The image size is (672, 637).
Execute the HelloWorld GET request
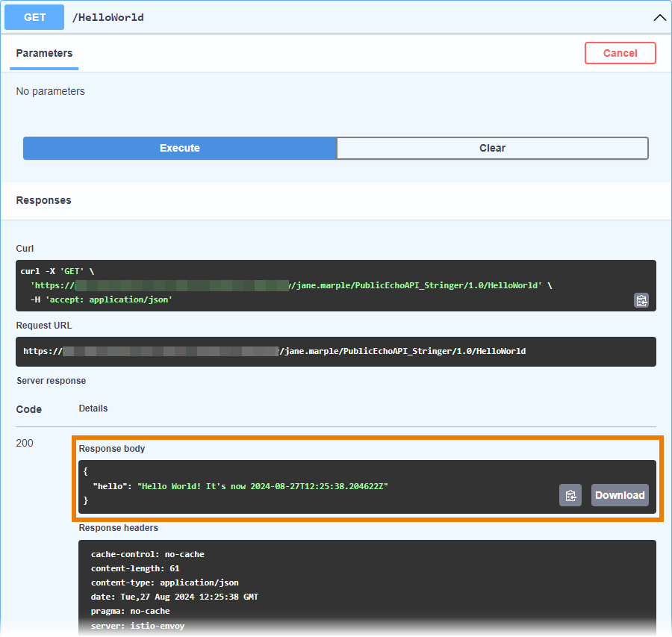(x=179, y=148)
